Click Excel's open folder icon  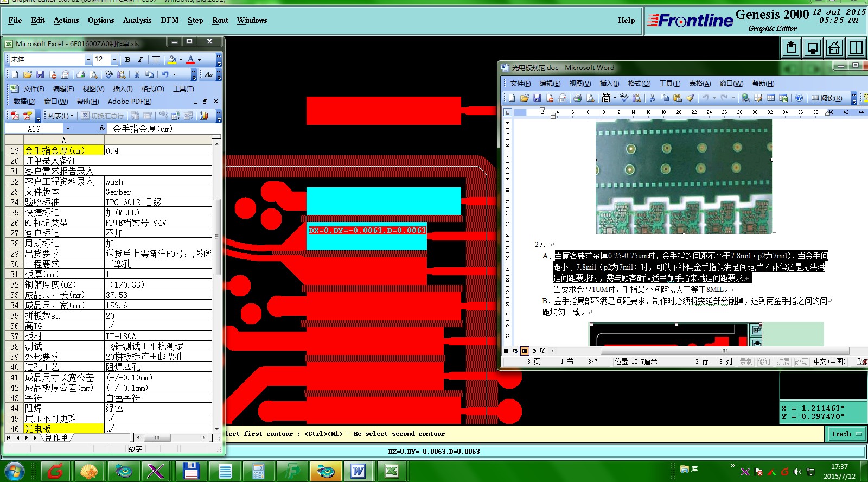pos(28,74)
